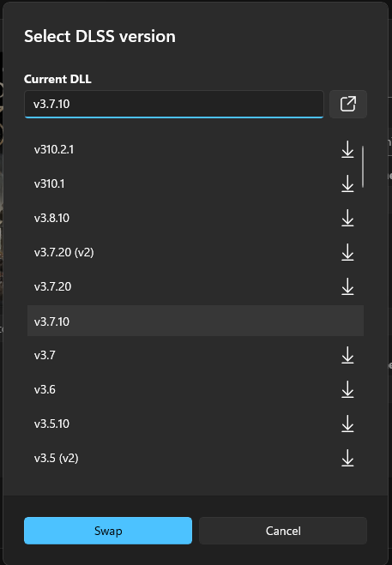392x565 pixels.
Task: Pick the v3.6 entry from the list
Action: coord(196,389)
